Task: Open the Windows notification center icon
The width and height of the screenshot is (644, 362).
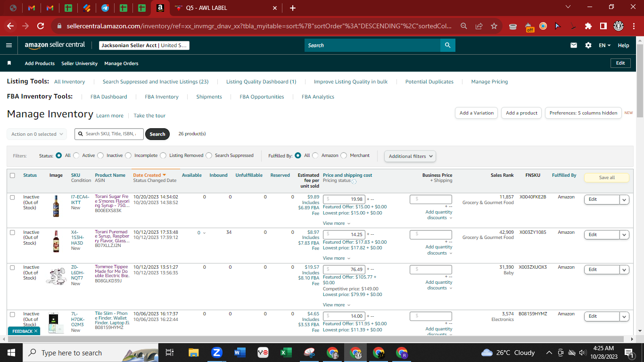Action: 629,353
